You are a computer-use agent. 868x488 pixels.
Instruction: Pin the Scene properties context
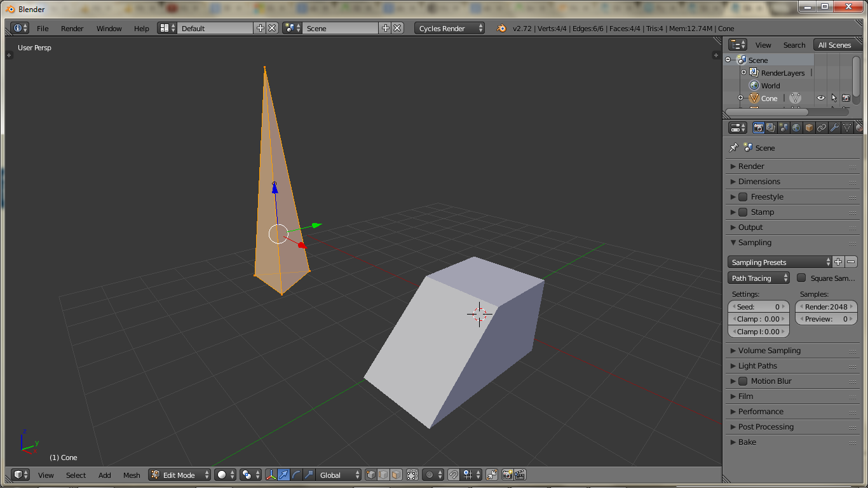coord(734,147)
